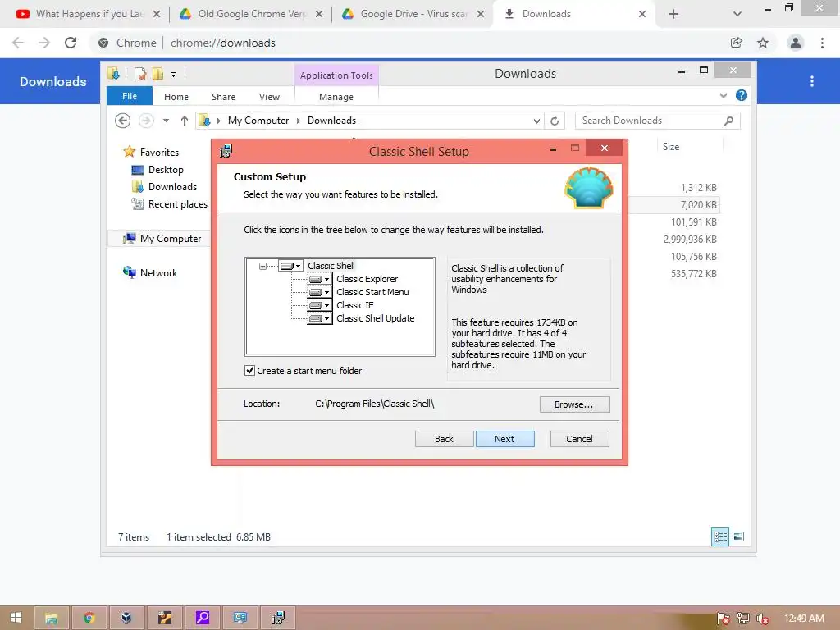Click the Classic Shell installer taskbar icon
Screen dimensions: 840x630
coord(278,618)
